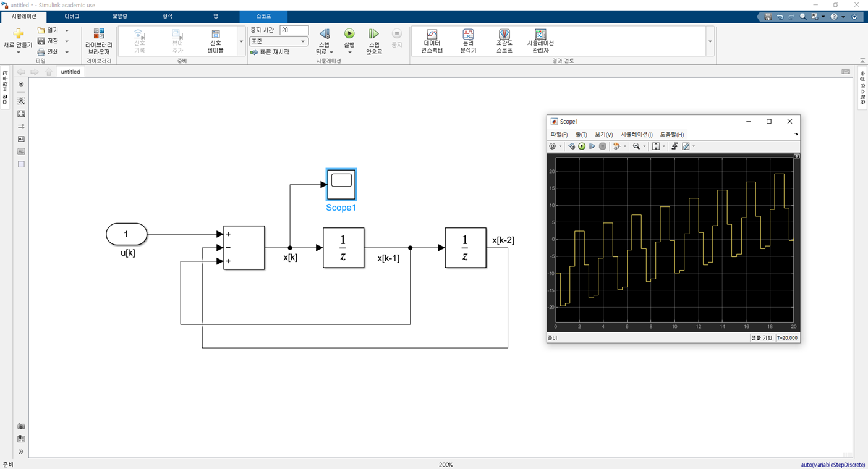Click the u[k] inport block labeled 1
The width and height of the screenshot is (868, 469).
tap(127, 234)
